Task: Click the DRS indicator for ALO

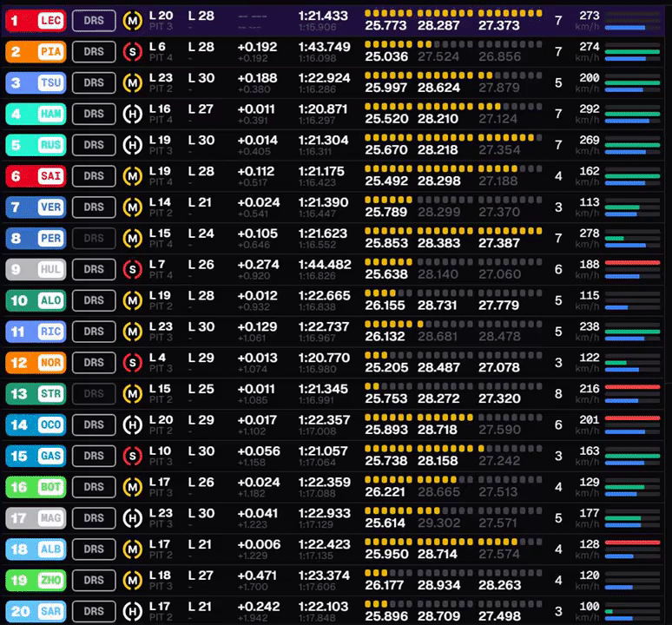Action: [x=94, y=300]
